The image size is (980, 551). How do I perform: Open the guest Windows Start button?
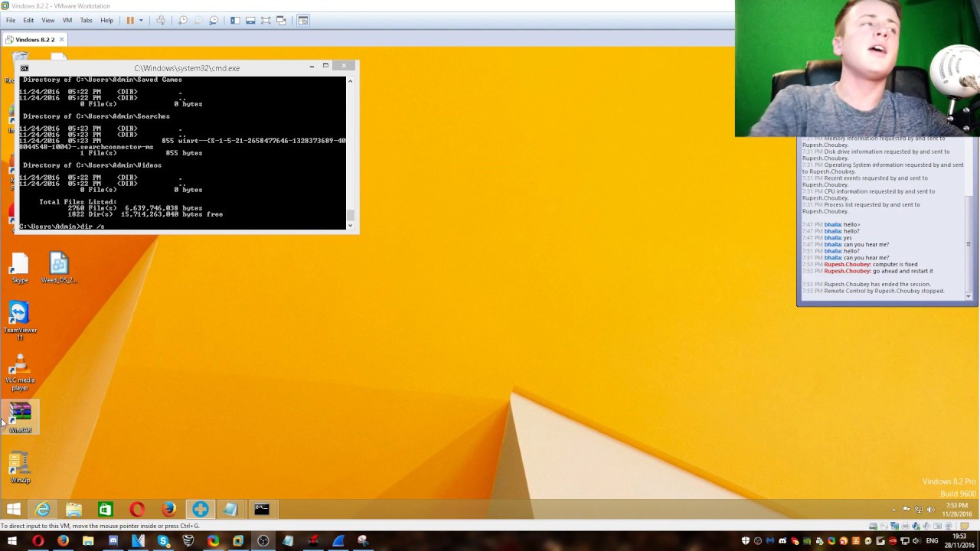click(13, 509)
